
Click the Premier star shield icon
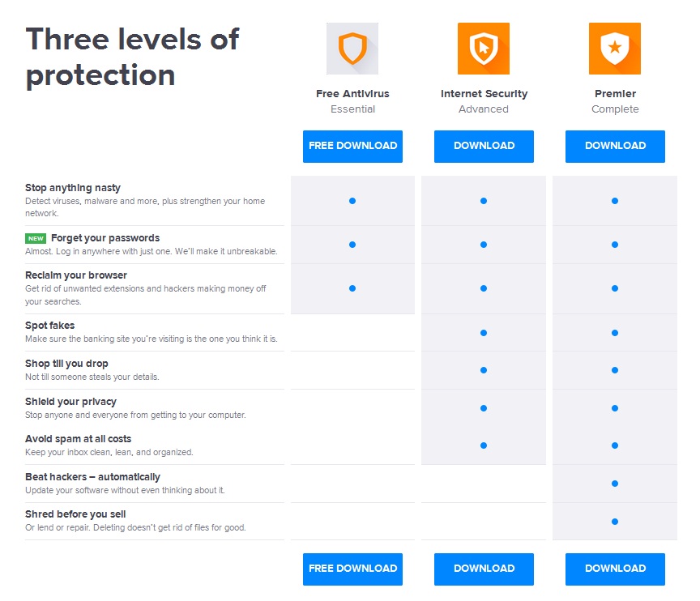tap(615, 49)
